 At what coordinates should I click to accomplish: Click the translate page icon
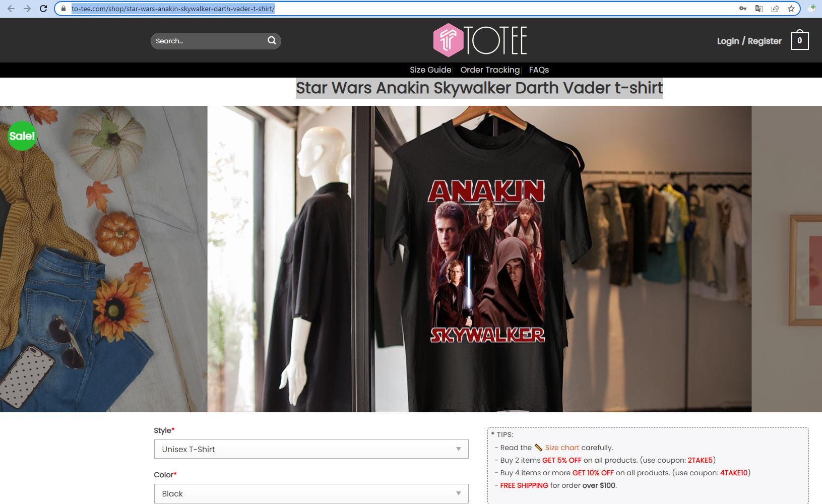click(759, 9)
